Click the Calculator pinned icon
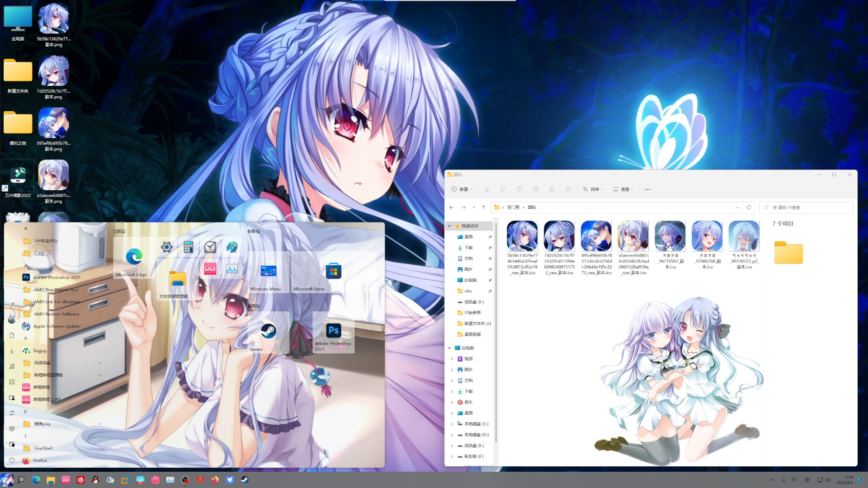The height and width of the screenshot is (488, 868). pyautogui.click(x=189, y=247)
